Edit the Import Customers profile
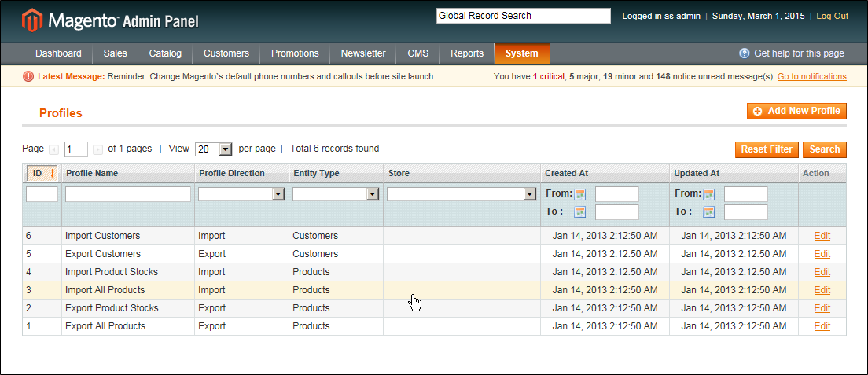868x375 pixels. pos(822,236)
